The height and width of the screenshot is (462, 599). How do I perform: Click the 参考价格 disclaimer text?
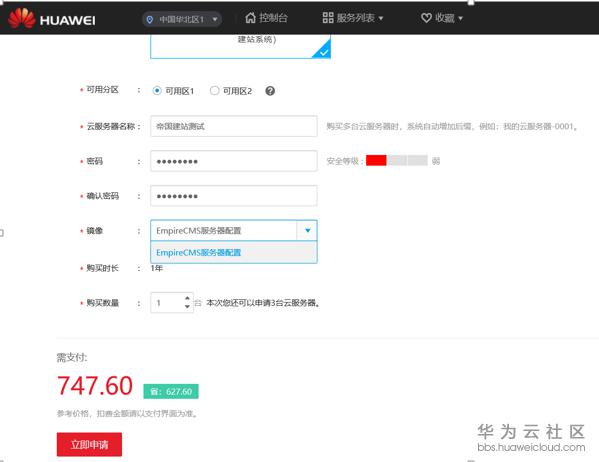point(127,413)
